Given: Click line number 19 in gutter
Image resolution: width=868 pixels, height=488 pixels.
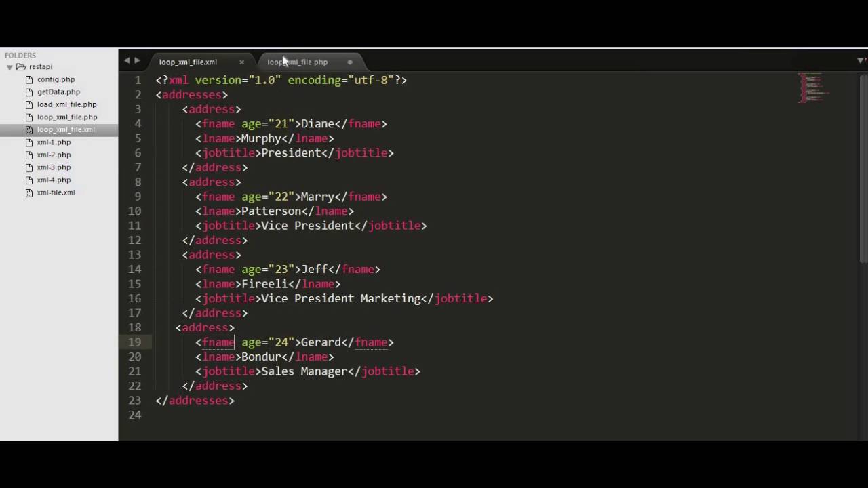Looking at the screenshot, I should coord(134,342).
